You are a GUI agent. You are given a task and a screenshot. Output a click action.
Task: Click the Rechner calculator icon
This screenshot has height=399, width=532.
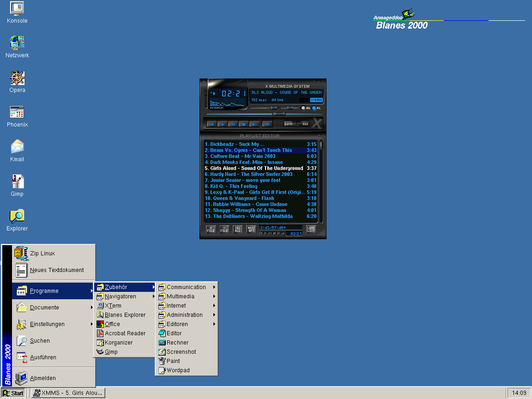(162, 343)
